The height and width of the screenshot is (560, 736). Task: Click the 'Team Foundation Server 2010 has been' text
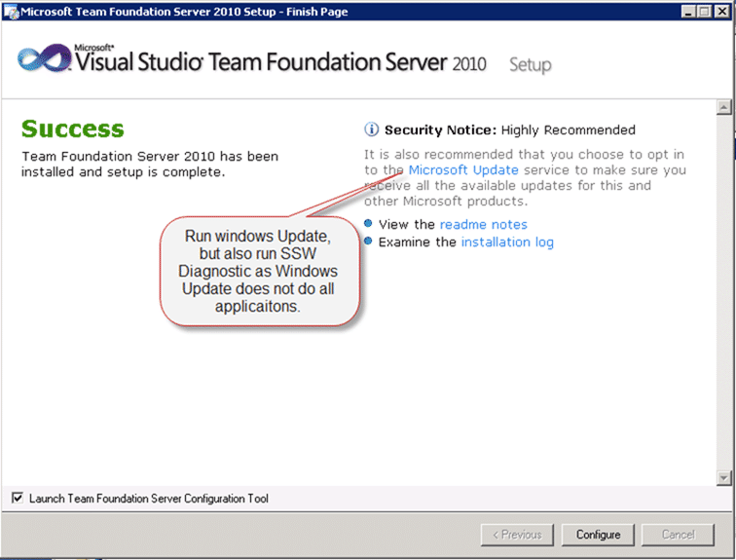click(x=150, y=156)
